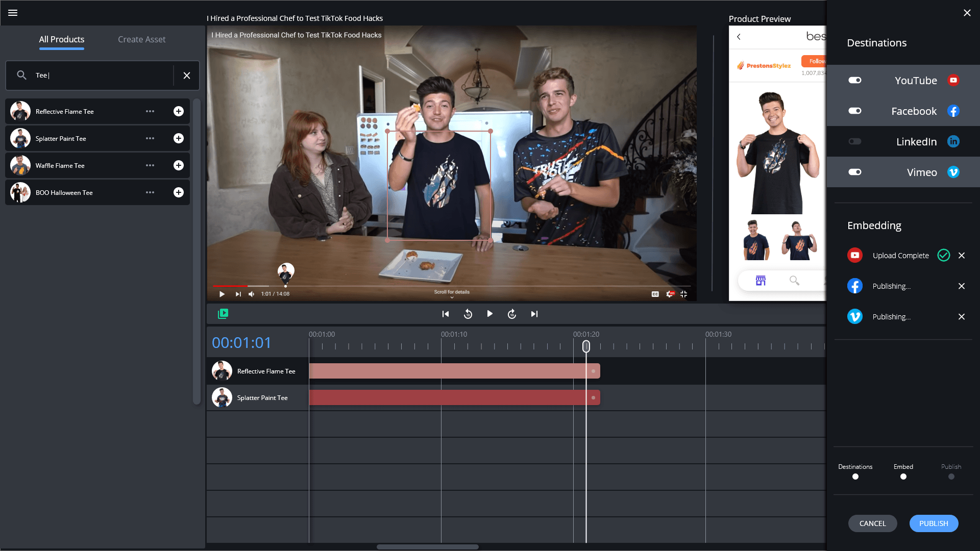Cancel publishing with the CANCEL button
The height and width of the screenshot is (551, 980).
coord(872,523)
